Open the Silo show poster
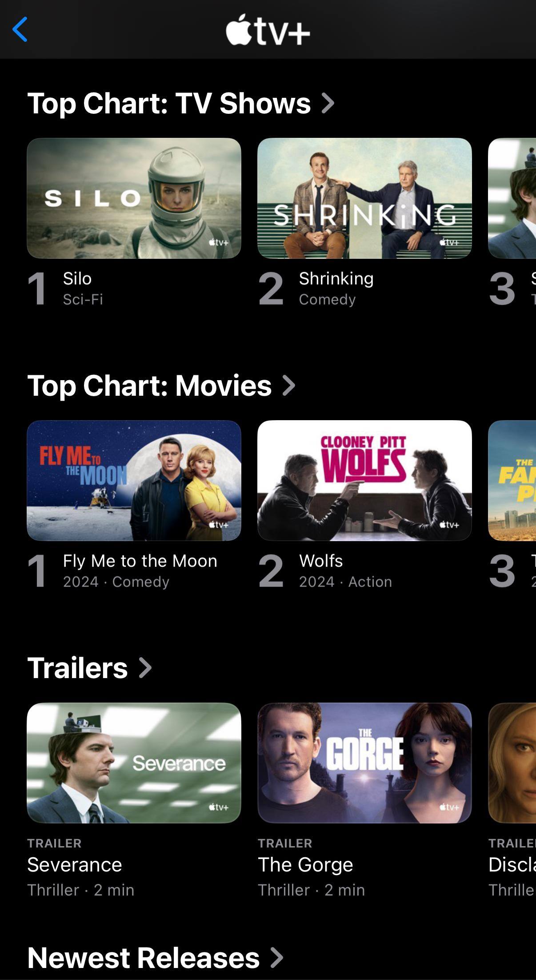 click(x=134, y=198)
